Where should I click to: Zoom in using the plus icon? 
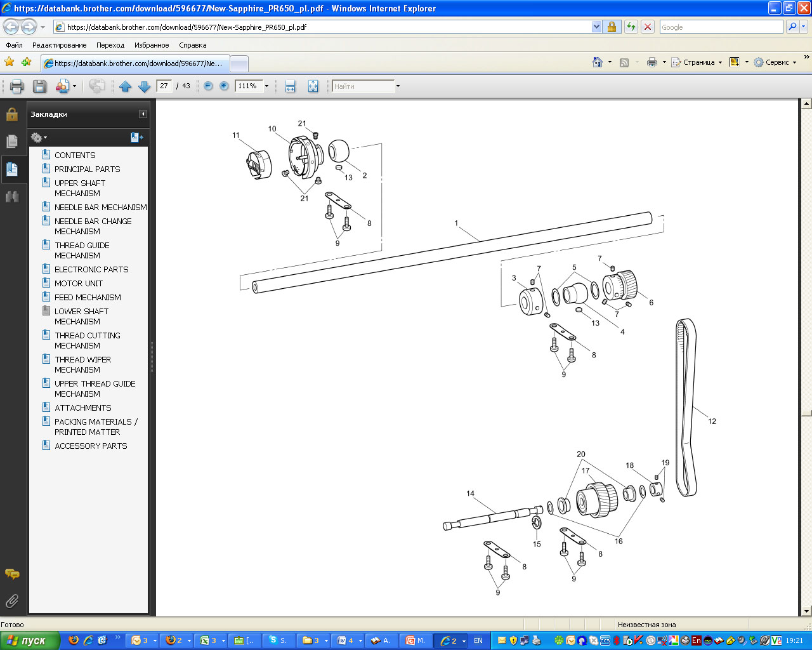coord(224,86)
